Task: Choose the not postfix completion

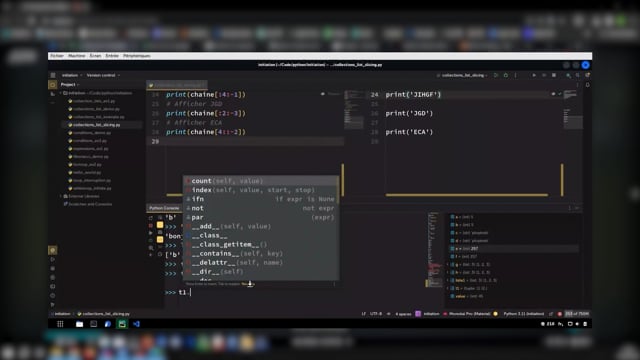Action: (261, 208)
